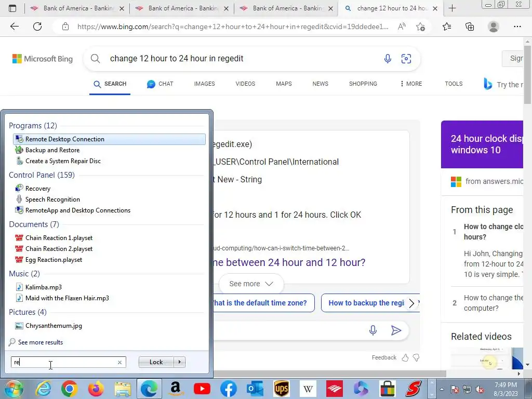Viewport: 532px width, 399px height.
Task: Open Internet Explorer from the taskbar
Action: click(44, 389)
